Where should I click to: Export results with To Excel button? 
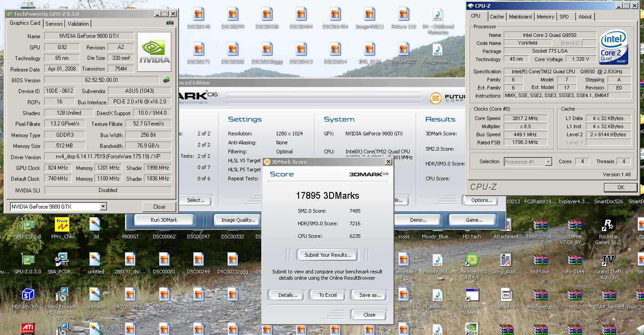(328, 295)
